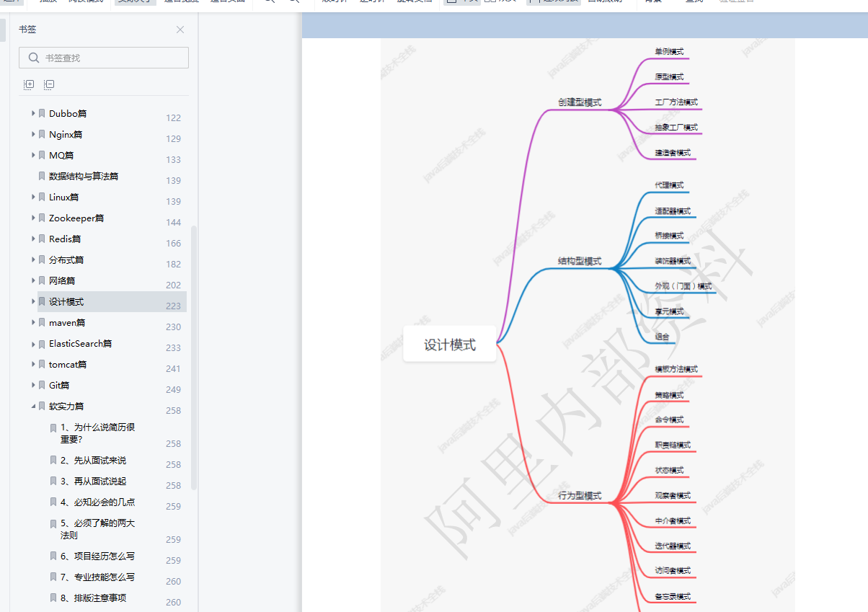Click the 工厂方法模式 leaf
Viewport: 868px width, 612px height.
[676, 102]
